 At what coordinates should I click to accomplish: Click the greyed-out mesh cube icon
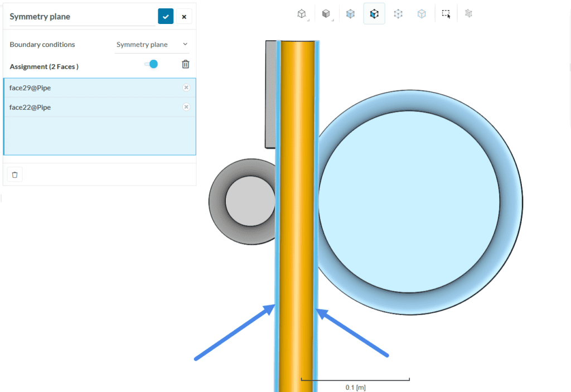click(x=468, y=14)
